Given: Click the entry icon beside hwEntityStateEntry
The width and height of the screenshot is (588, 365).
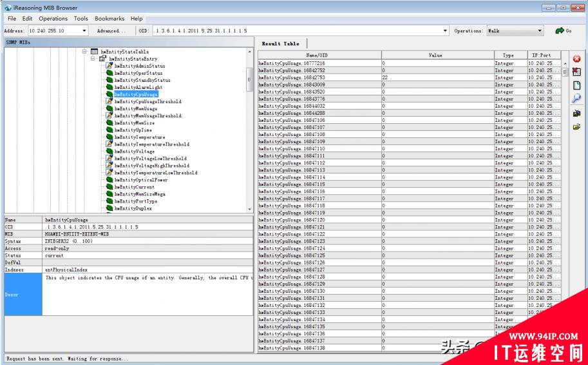Looking at the screenshot, I should 102,59.
